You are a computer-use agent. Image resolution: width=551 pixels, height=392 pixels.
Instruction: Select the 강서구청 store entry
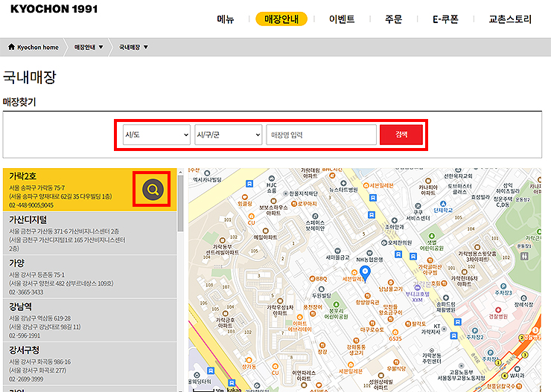coord(90,364)
